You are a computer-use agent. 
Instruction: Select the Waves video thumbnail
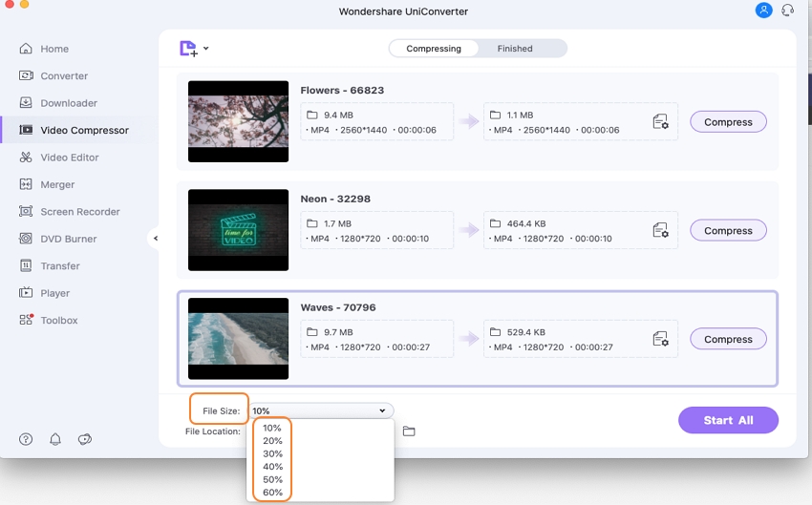click(238, 339)
